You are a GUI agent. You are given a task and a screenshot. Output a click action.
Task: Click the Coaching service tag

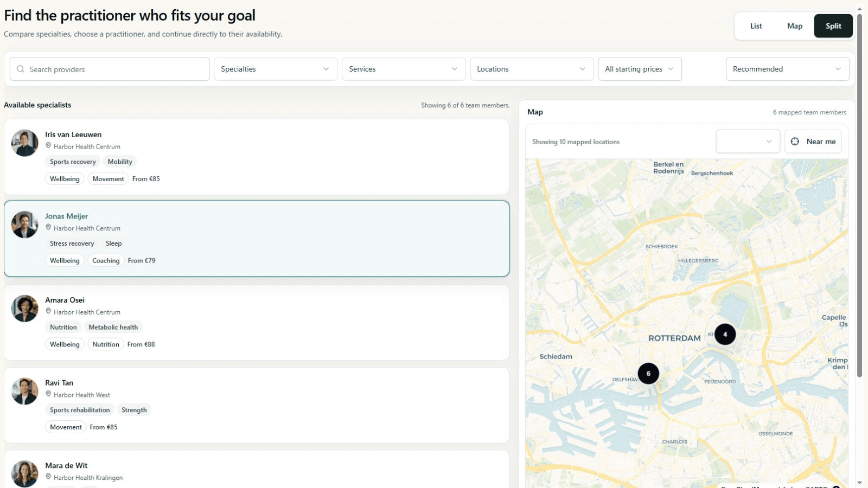pos(106,261)
